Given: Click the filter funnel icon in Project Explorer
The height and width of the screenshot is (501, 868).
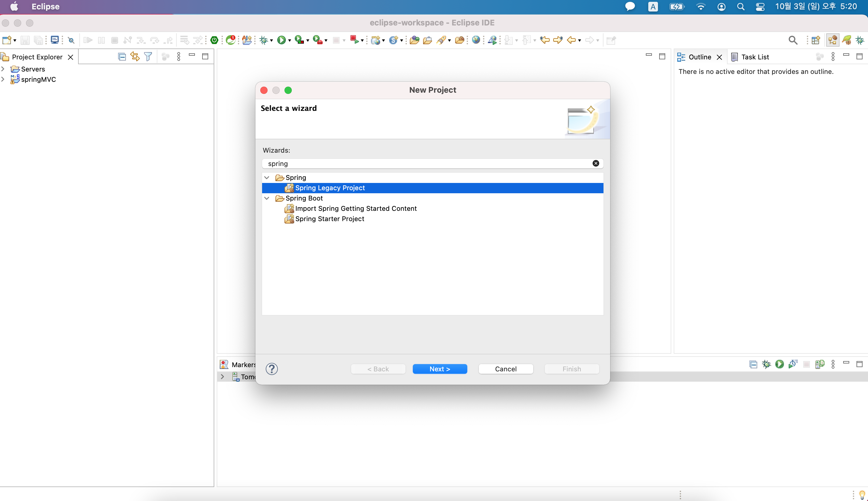Looking at the screenshot, I should 148,57.
